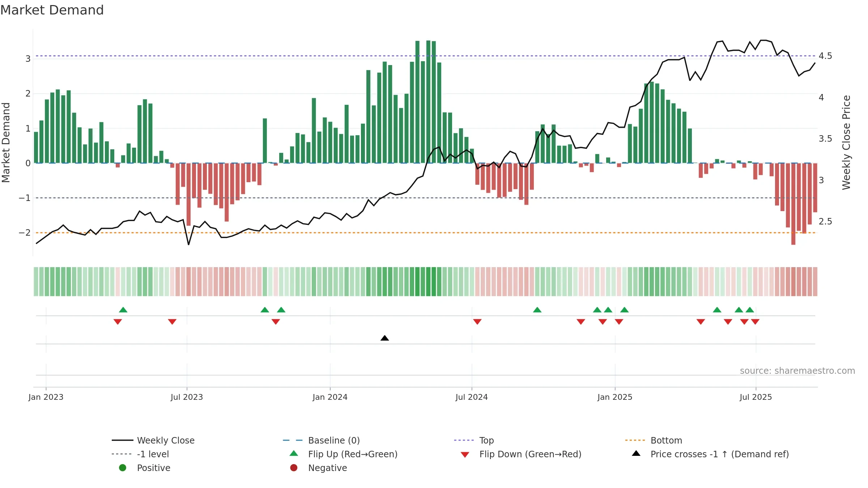Click the 3 demand axis tick label
This screenshot has height=488, width=868.
(x=28, y=59)
